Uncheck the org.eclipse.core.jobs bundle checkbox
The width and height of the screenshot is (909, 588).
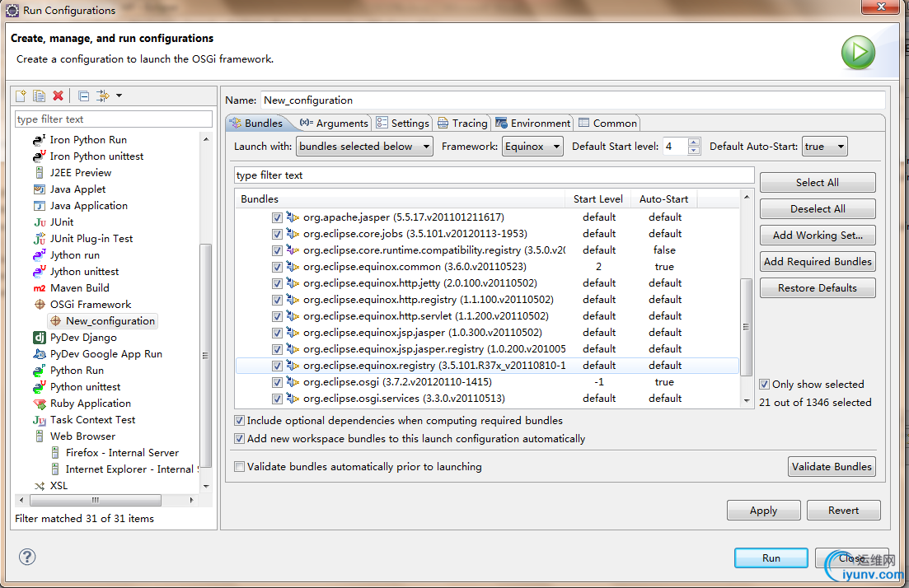[x=277, y=234]
